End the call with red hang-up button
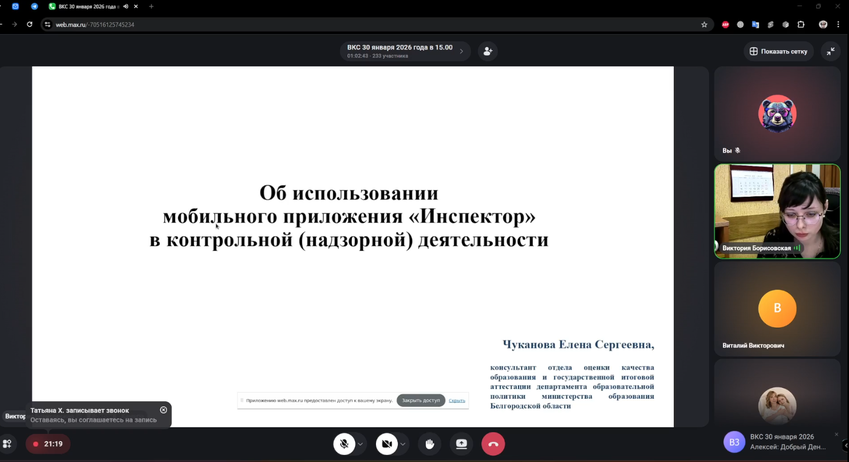 (493, 444)
